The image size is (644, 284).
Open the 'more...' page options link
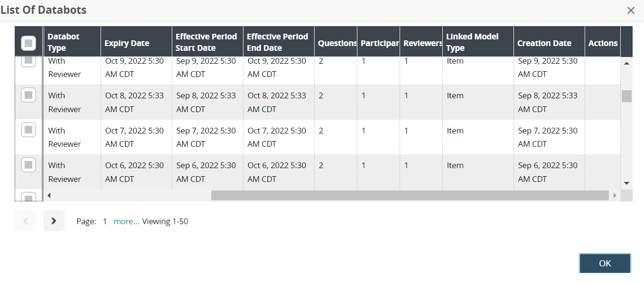(126, 221)
